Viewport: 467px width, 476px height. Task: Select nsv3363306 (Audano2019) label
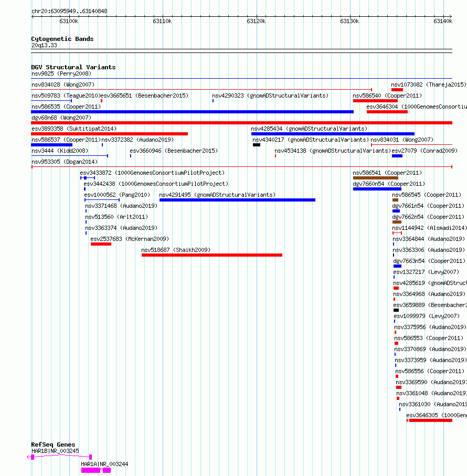pyautogui.click(x=429, y=250)
